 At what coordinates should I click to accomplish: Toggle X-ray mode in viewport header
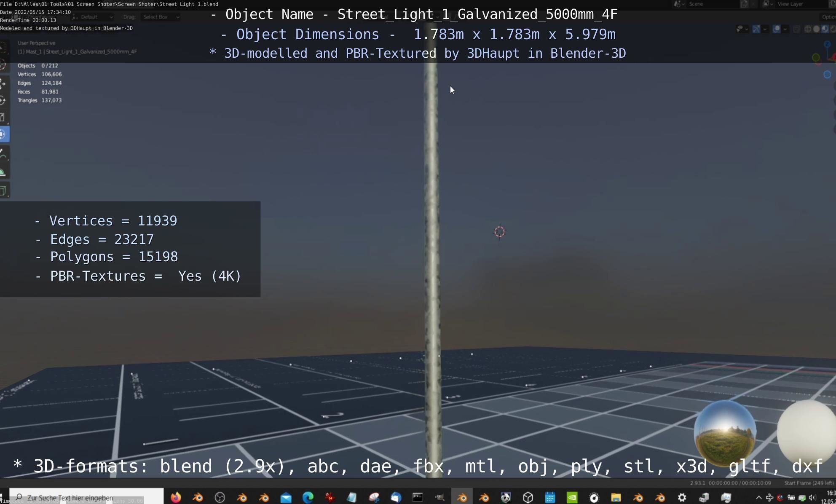pos(796,29)
